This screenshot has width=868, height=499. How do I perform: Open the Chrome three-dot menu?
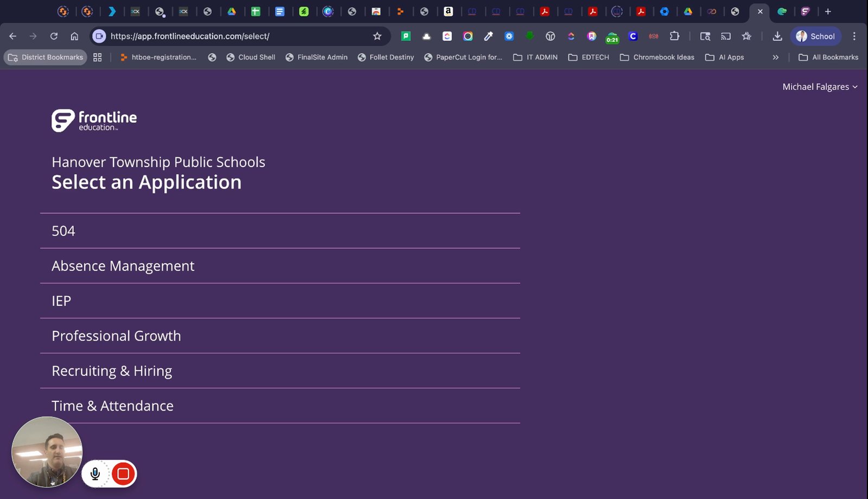click(854, 36)
